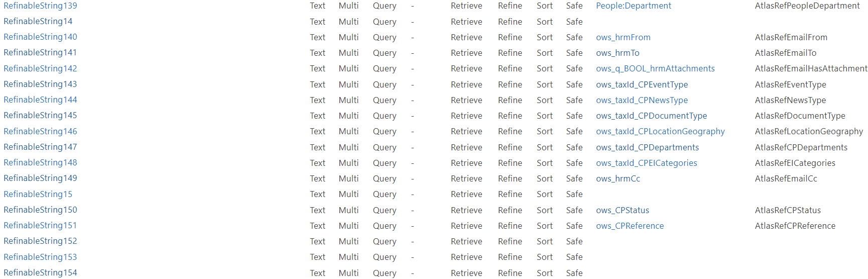Image resolution: width=868 pixels, height=279 pixels.
Task: Click the RefinableString15 link
Action: (38, 195)
